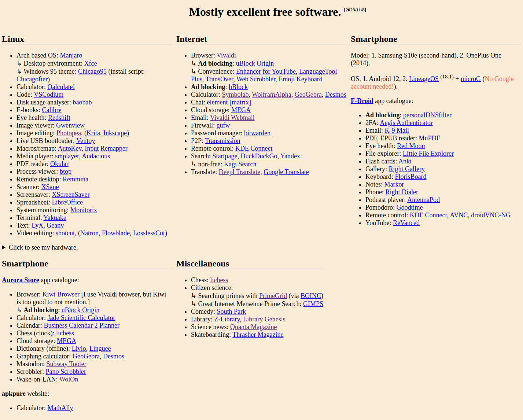The width and height of the screenshot is (523, 420).
Task: Open the baobab disk analyser link
Action: pyautogui.click(x=82, y=102)
